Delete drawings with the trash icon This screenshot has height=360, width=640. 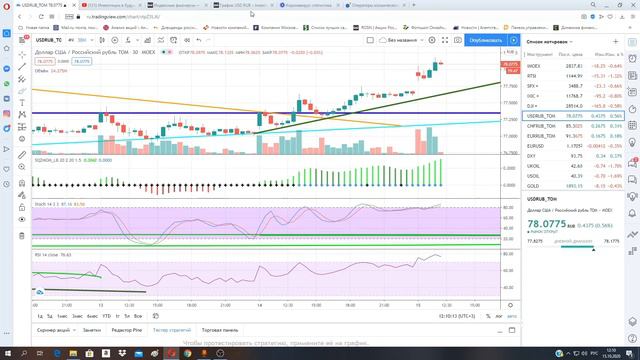point(22,236)
